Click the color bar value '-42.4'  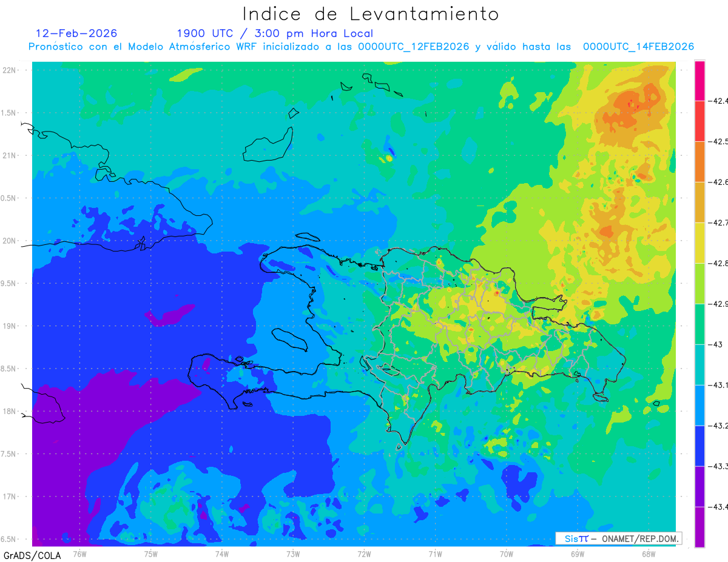tap(717, 101)
